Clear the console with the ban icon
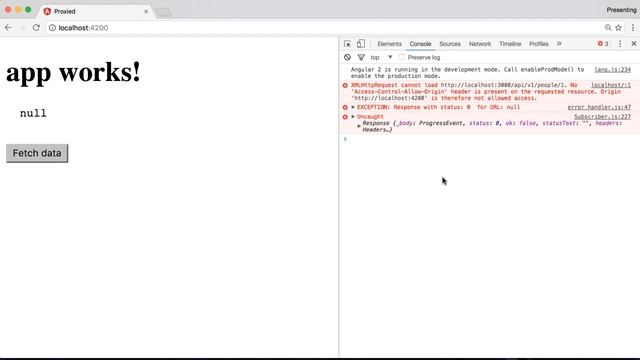Image resolution: width=640 pixels, height=360 pixels. click(347, 57)
